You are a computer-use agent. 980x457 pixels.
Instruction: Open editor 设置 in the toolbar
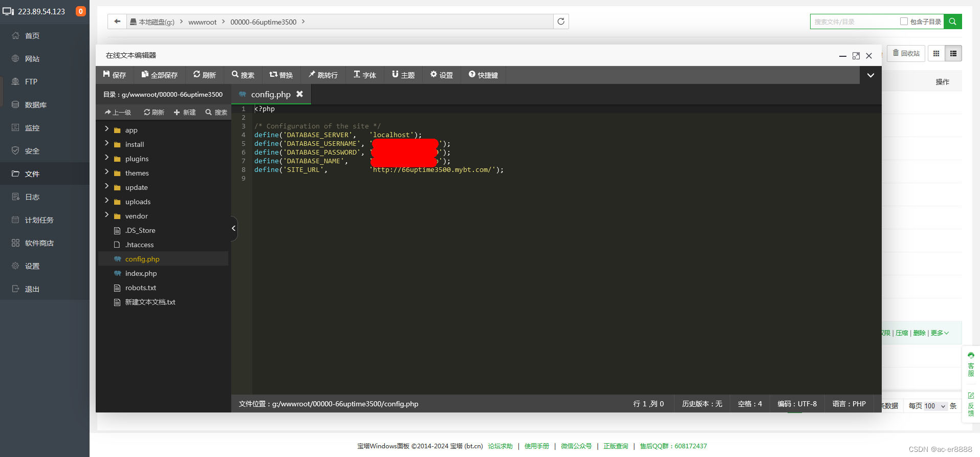[442, 75]
